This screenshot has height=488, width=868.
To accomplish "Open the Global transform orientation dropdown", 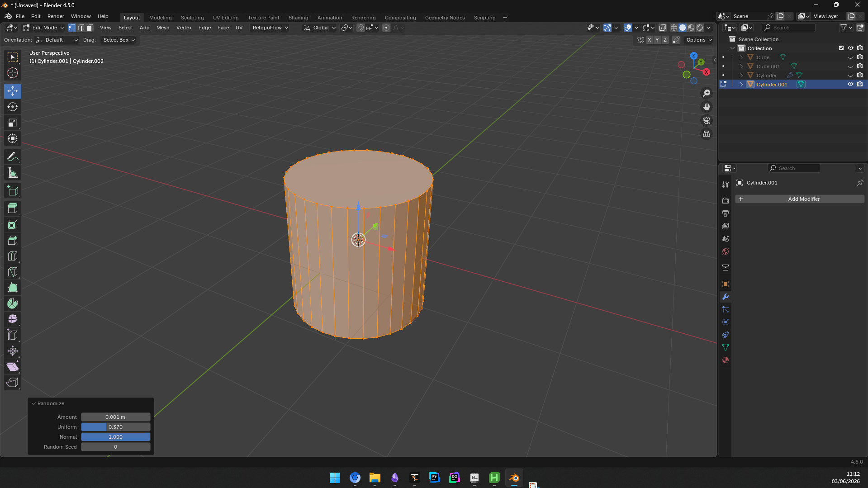I will [x=320, y=28].
